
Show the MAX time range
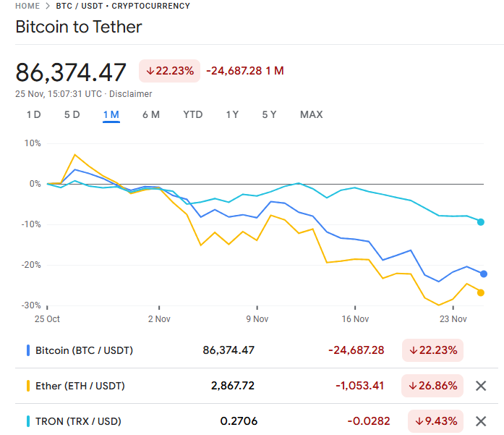pyautogui.click(x=311, y=114)
